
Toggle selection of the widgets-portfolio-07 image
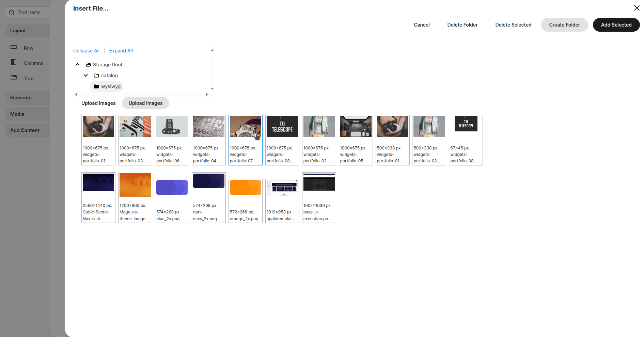(x=245, y=126)
